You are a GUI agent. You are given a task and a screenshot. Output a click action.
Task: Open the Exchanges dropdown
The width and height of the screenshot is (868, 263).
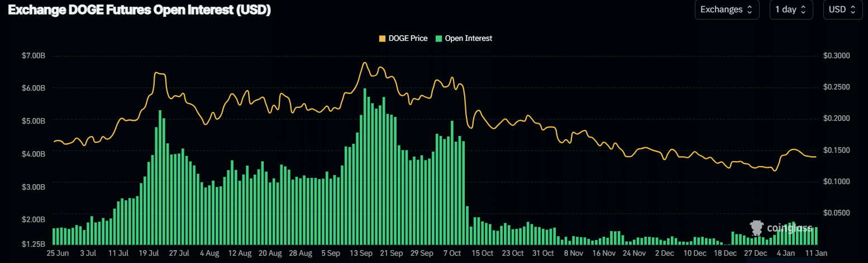727,10
